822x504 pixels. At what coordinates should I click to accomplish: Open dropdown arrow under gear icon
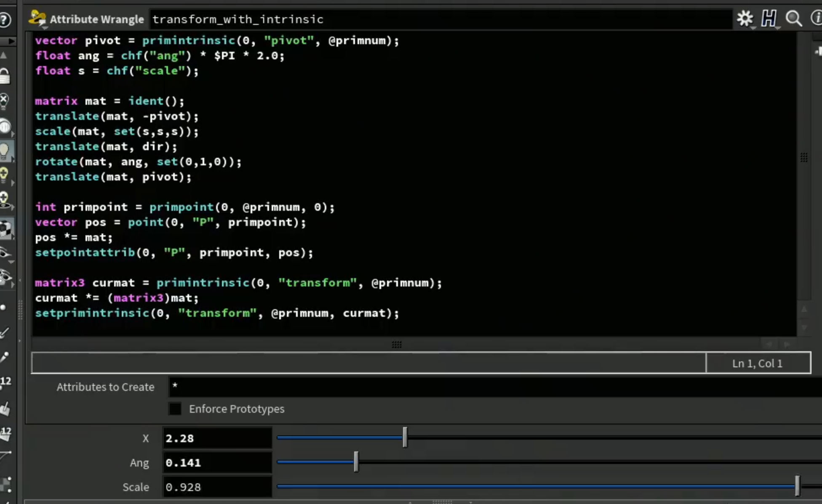click(753, 28)
